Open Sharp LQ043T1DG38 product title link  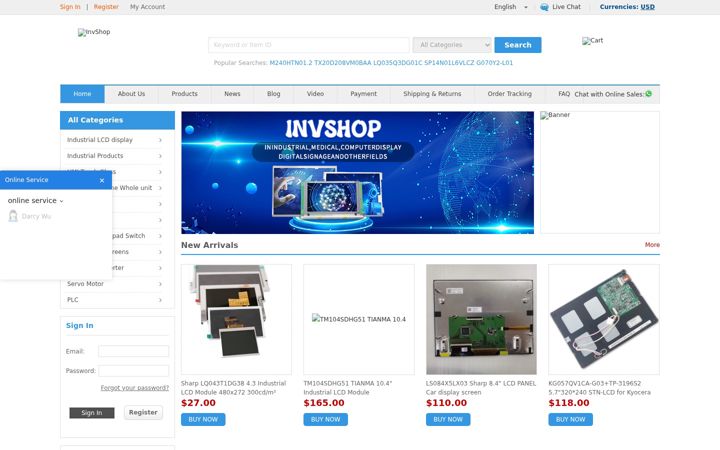(x=234, y=388)
